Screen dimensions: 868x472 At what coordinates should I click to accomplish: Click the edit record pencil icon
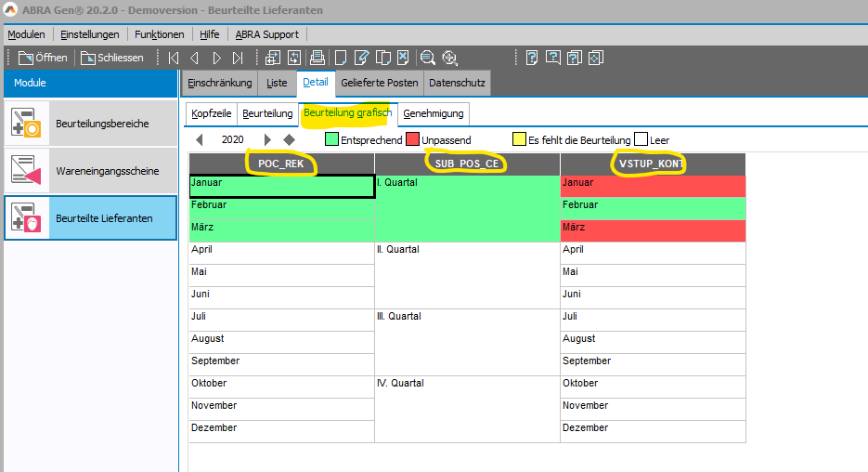tap(361, 58)
